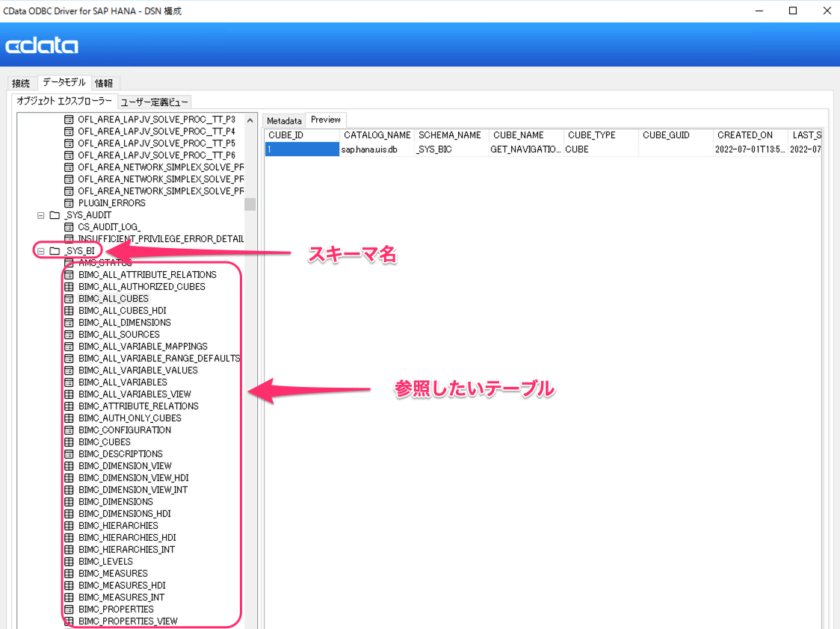Click the table icon beside BIMC_CONFIGURATION
Image resolution: width=840 pixels, height=629 pixels.
[69, 430]
